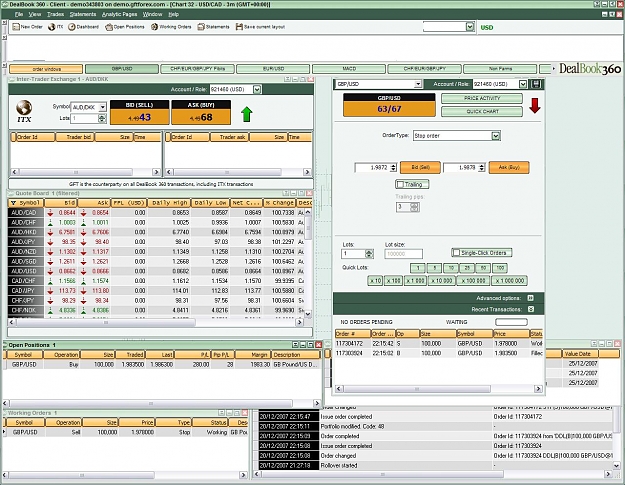Click the green up arrow indicator
The height and width of the screenshot is (485, 625).
247,114
